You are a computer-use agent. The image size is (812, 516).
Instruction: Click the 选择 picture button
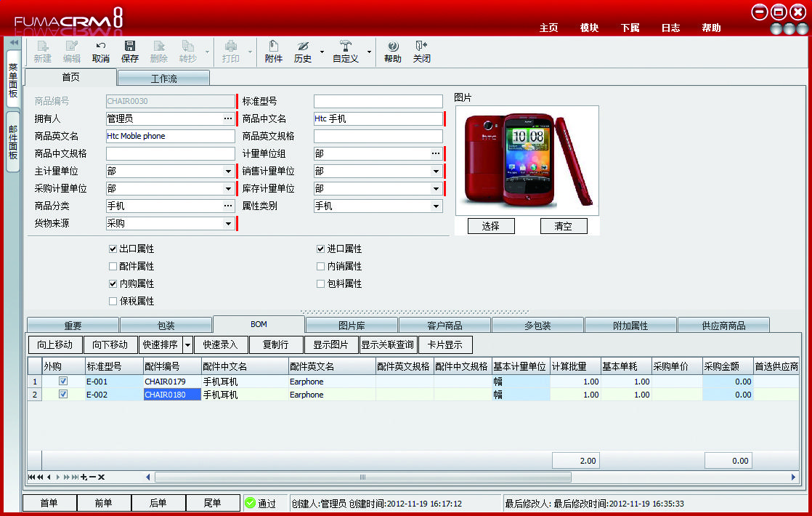click(x=491, y=226)
